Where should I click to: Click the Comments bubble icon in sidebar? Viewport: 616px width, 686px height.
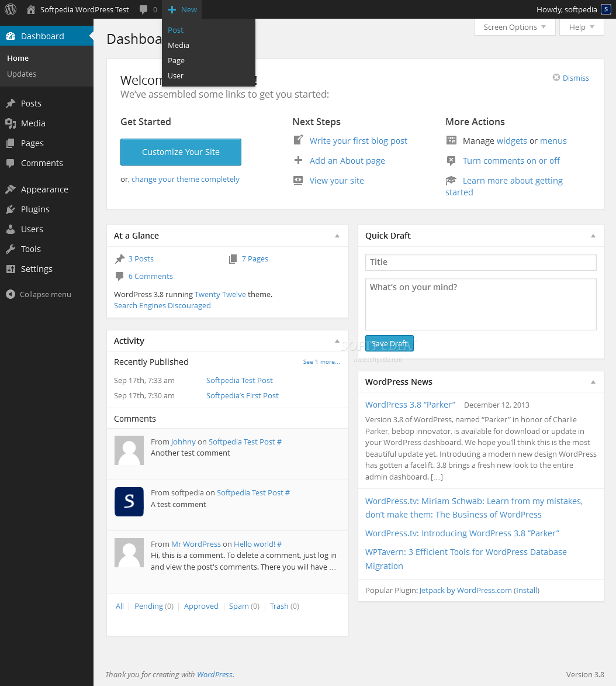(x=11, y=163)
